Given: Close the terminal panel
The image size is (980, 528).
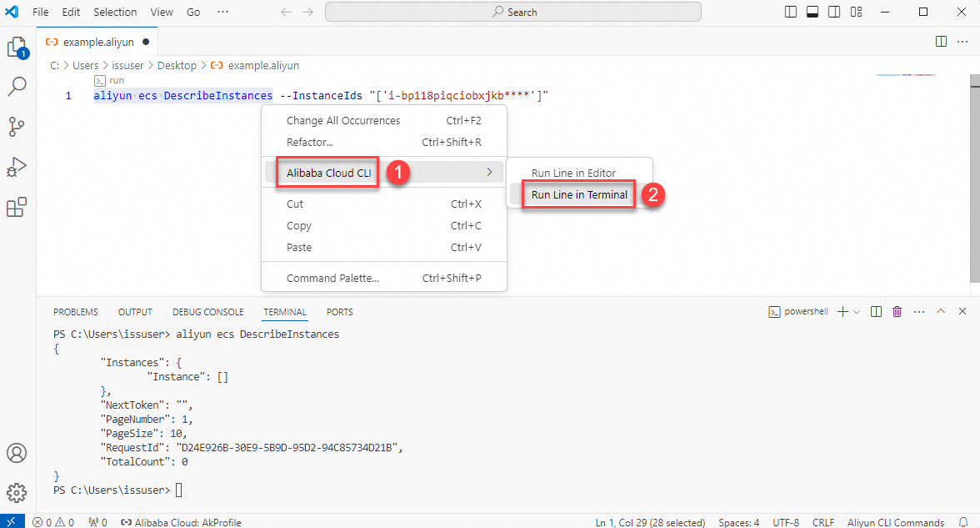Looking at the screenshot, I should 962,312.
